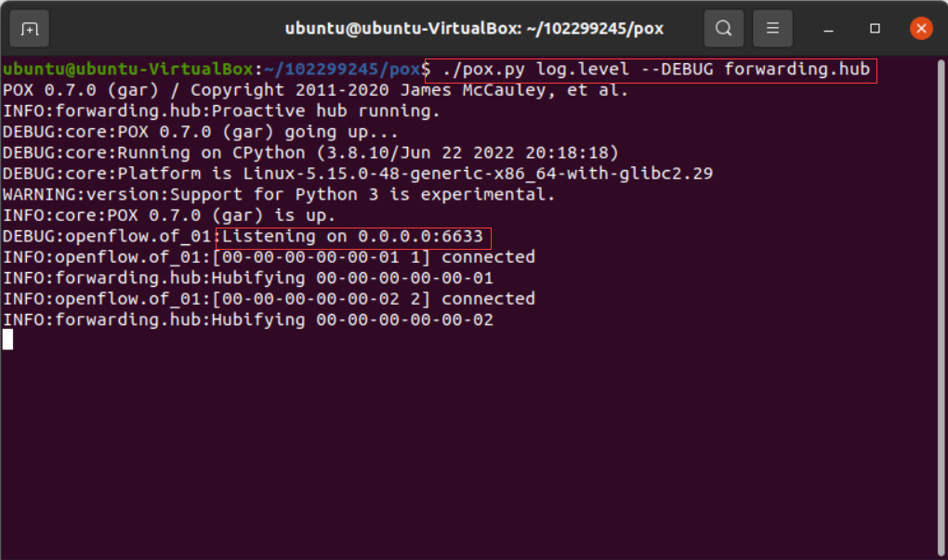948x560 pixels.
Task: Click the window title ubuntu@ubuntu-VirtualBox text
Action: click(x=474, y=28)
